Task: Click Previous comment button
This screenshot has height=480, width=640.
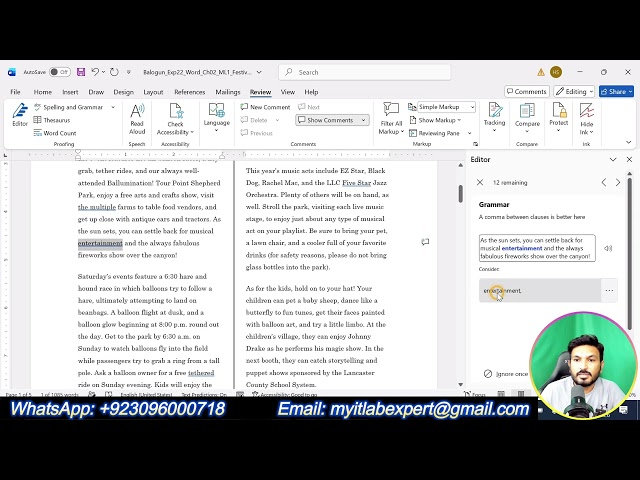Action: [257, 133]
